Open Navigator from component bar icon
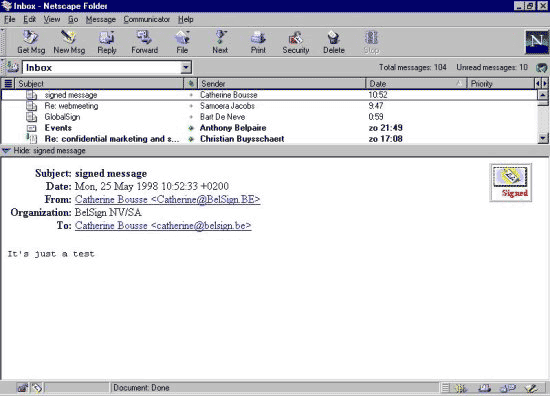550x396 pixels. coord(461,388)
